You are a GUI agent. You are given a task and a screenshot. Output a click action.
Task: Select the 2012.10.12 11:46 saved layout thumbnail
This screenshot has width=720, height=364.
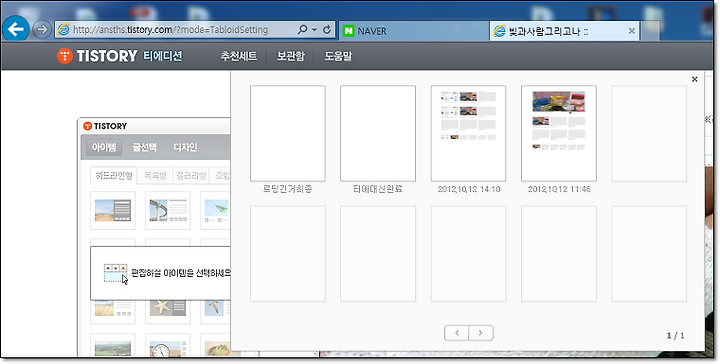(559, 133)
